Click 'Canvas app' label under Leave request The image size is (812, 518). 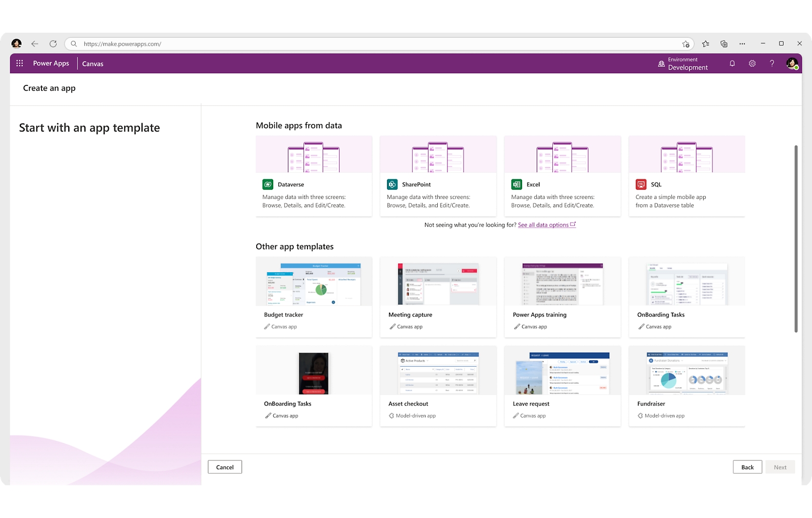pyautogui.click(x=533, y=416)
